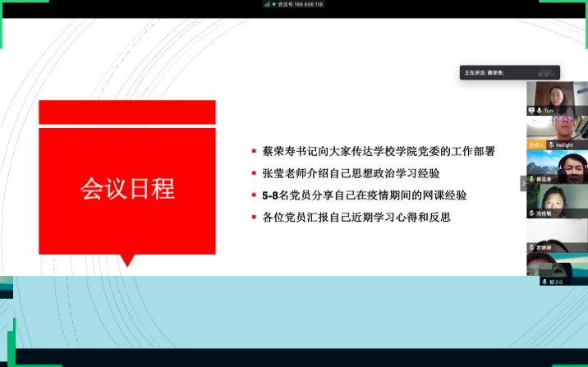Click the network signal strength icon
The height and width of the screenshot is (367, 588).
pos(267,4)
